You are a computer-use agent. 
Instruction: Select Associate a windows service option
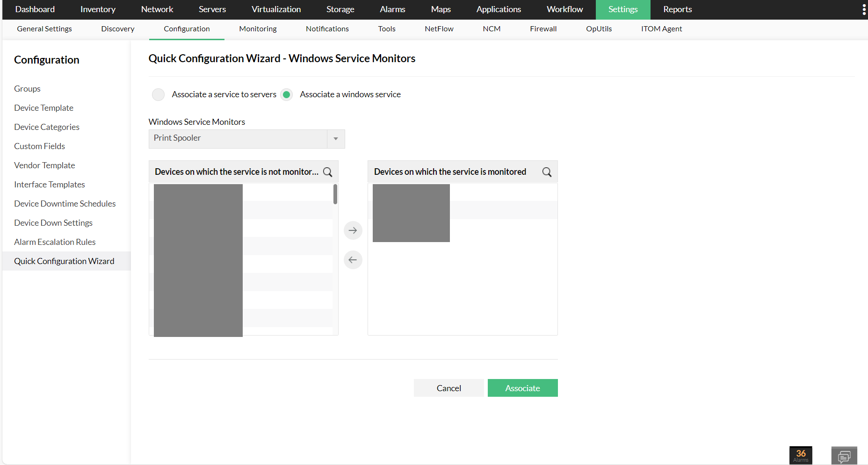point(287,94)
